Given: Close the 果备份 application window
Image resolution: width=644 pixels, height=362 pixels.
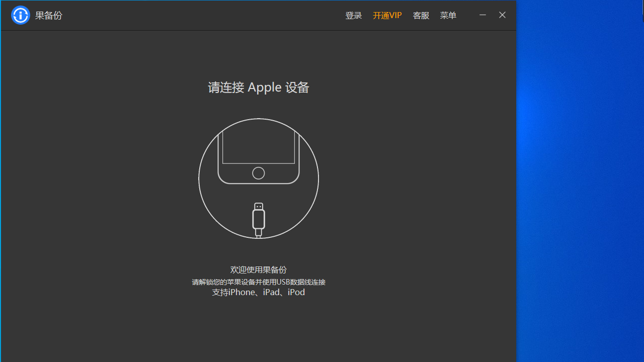Looking at the screenshot, I should point(502,15).
